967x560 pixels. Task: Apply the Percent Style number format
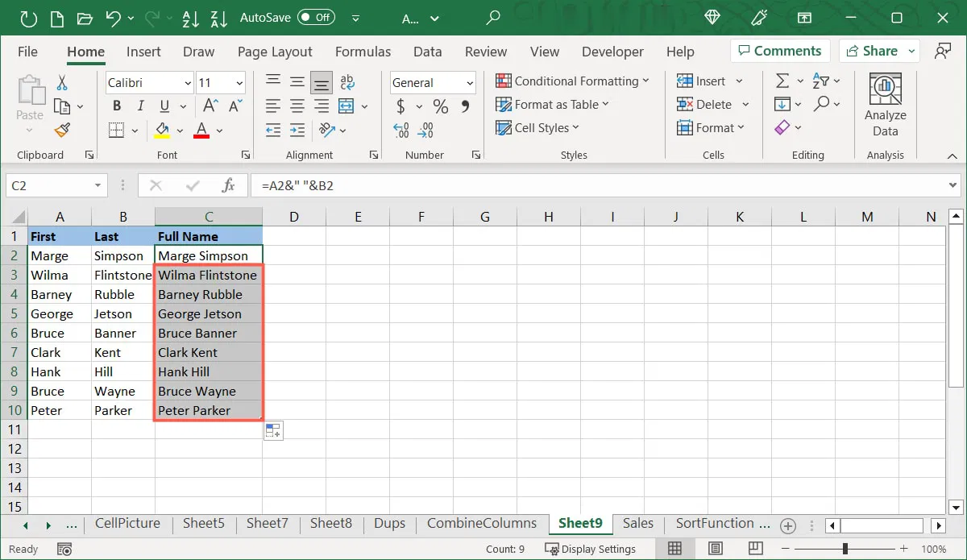[439, 106]
